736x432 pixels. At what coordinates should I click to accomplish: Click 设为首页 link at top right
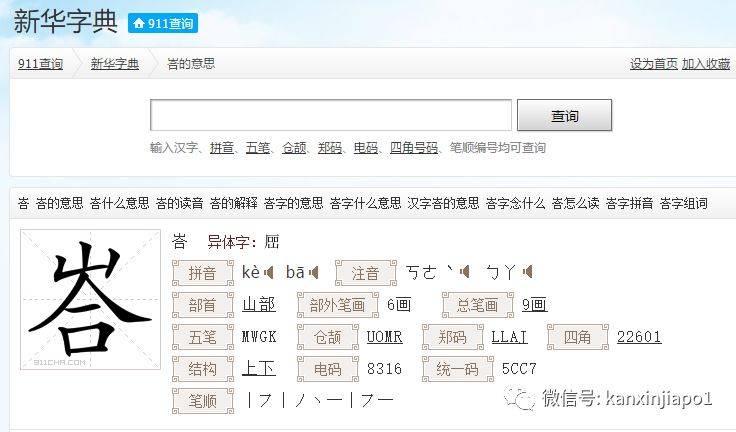[654, 64]
